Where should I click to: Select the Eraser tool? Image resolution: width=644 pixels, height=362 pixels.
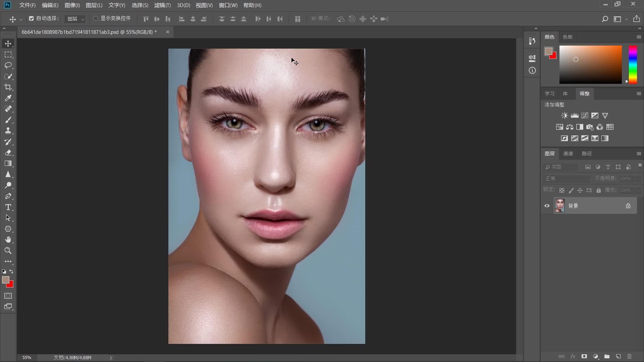[x=8, y=153]
